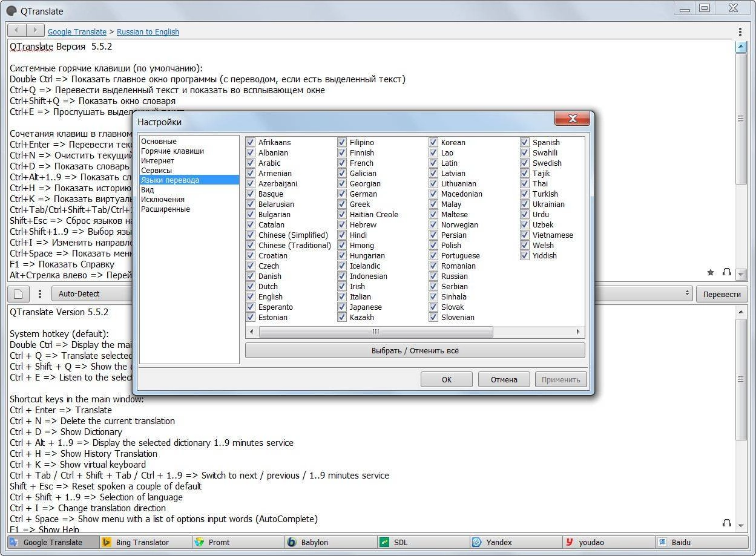Viewport: 756px width, 556px height.
Task: Click the Baidu service icon
Action: coord(662,542)
